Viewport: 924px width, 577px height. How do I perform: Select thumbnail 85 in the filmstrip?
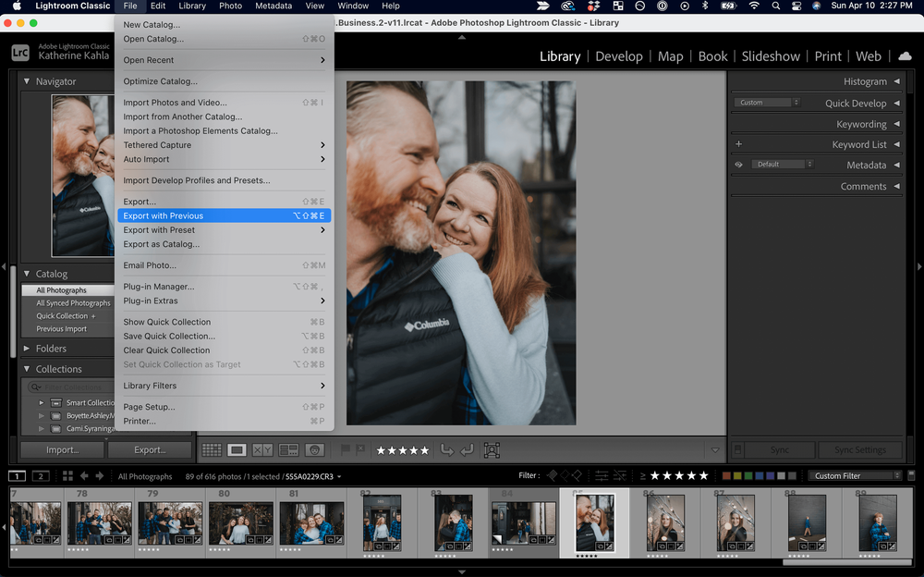594,522
